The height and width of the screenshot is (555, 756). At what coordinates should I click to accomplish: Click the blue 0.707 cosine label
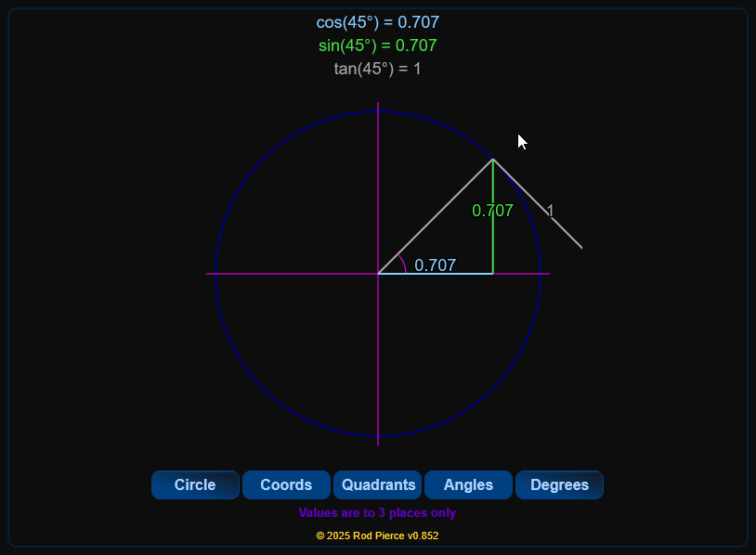pos(435,265)
